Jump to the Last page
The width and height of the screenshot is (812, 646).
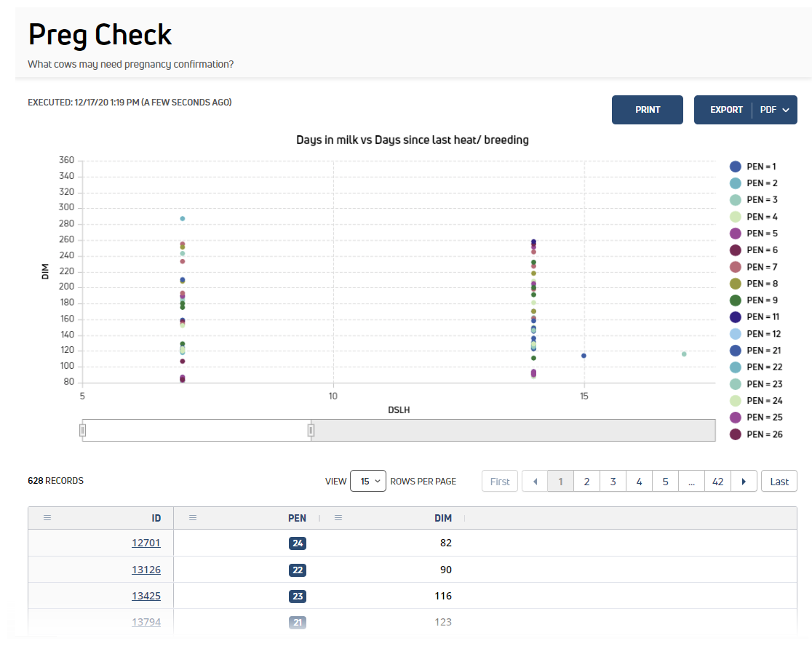tap(779, 482)
